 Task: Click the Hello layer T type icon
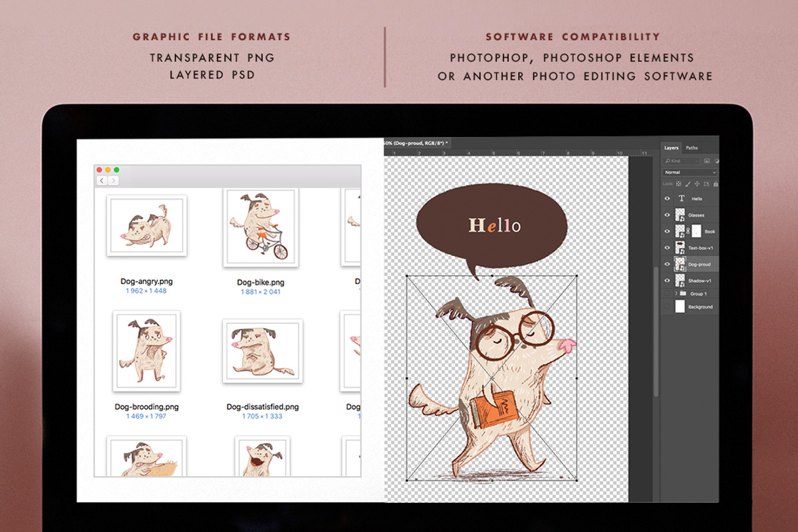tap(681, 199)
